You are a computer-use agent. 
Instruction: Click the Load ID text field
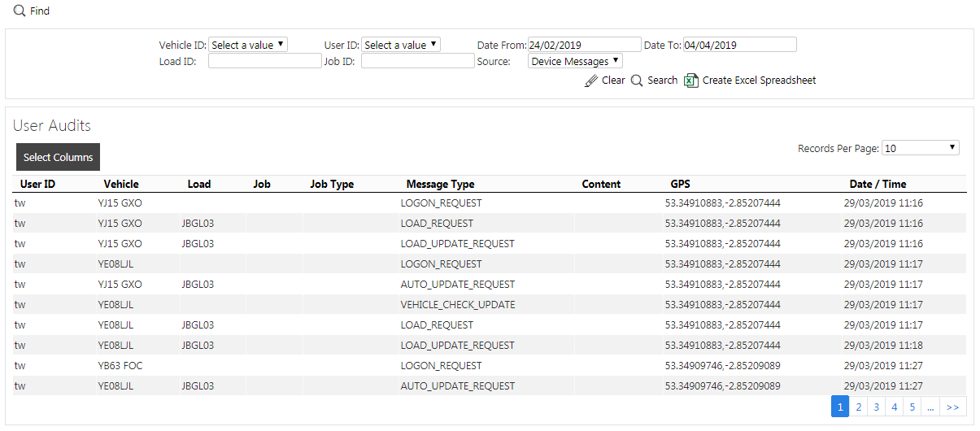265,61
